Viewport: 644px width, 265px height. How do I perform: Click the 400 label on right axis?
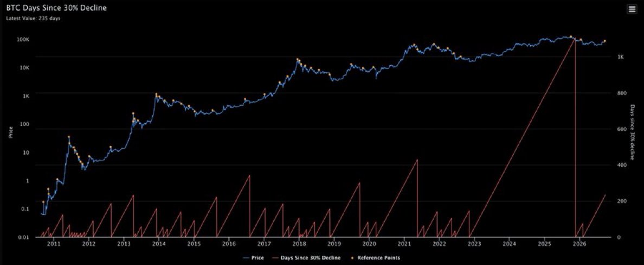[621, 165]
